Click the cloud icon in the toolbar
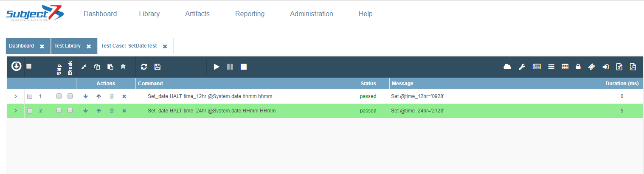The width and height of the screenshot is (644, 174). [507, 67]
